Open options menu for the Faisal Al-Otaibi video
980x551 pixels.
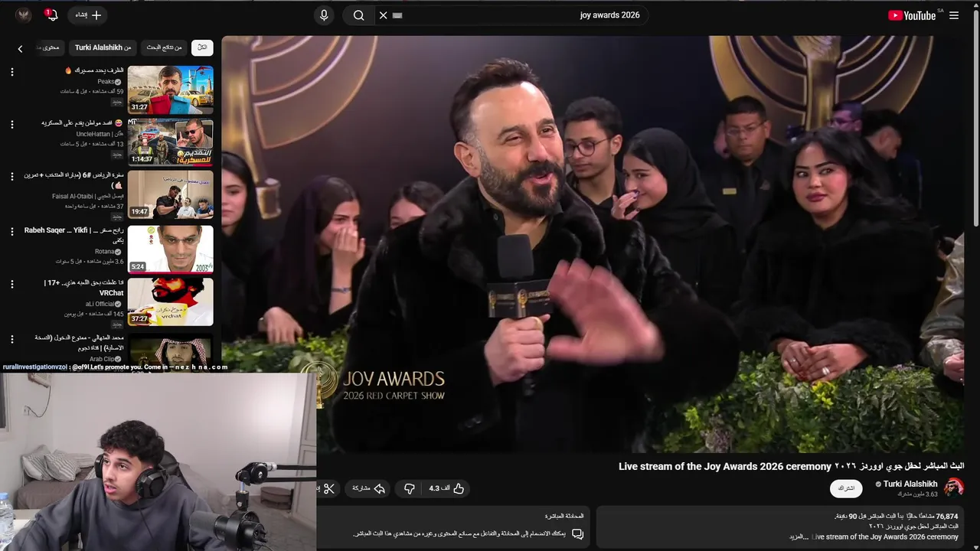pyautogui.click(x=11, y=177)
